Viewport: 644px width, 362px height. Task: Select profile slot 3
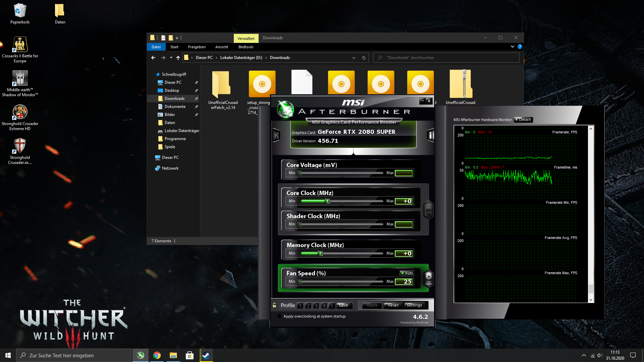316,305
